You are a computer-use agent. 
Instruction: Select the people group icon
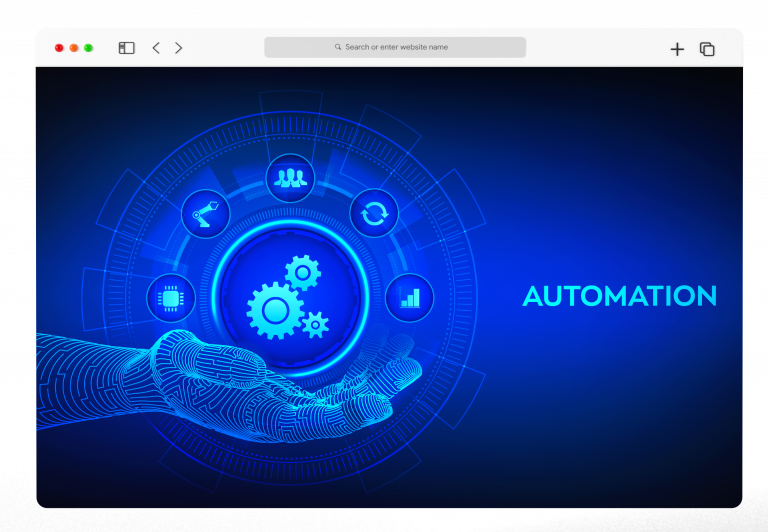tap(290, 178)
